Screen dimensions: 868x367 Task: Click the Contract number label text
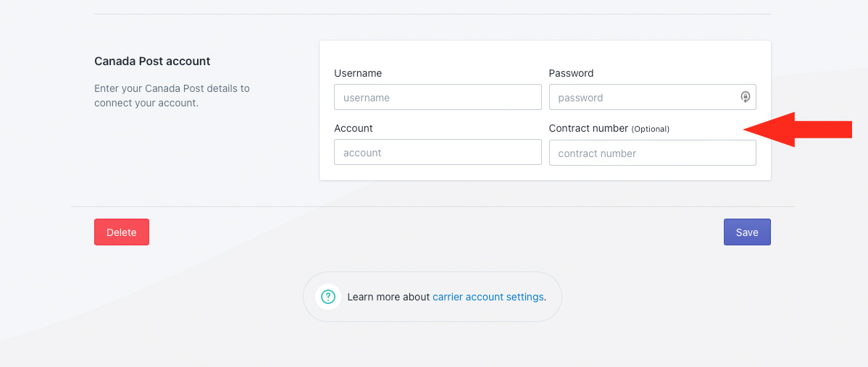click(x=588, y=128)
